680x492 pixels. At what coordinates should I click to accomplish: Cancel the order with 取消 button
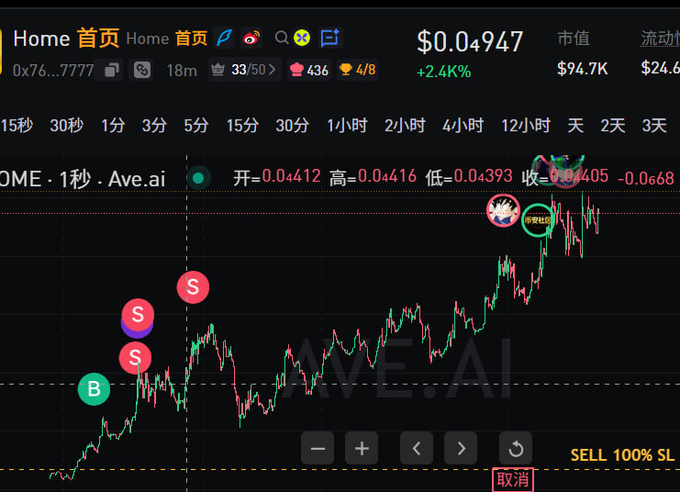point(513,479)
